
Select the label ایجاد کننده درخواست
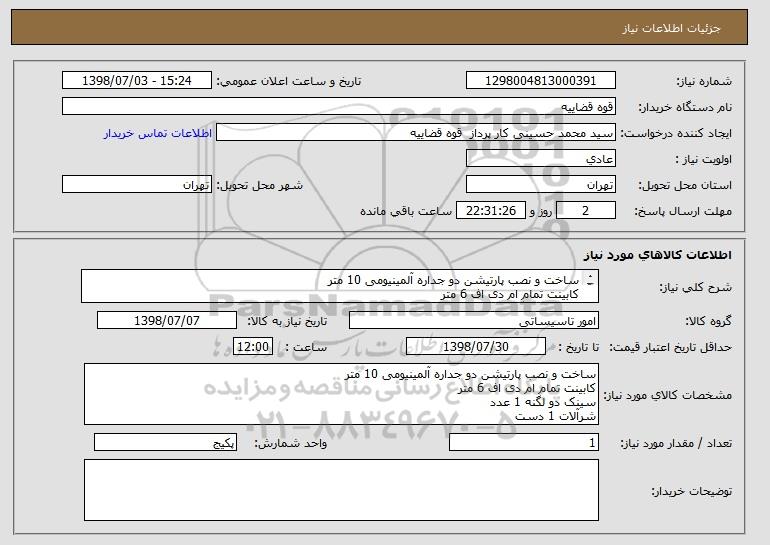[x=676, y=133]
